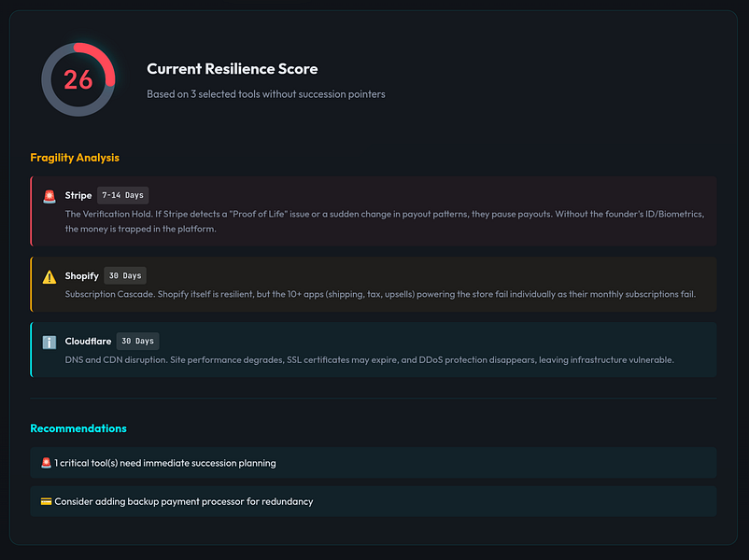Image resolution: width=749 pixels, height=560 pixels.
Task: Click the Fragility Analysis heading
Action: pos(75,158)
